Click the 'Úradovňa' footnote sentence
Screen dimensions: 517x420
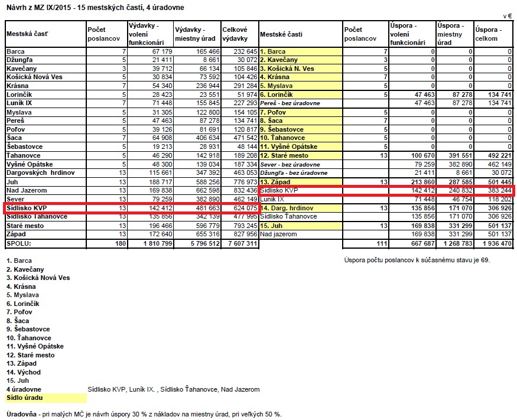144,415
